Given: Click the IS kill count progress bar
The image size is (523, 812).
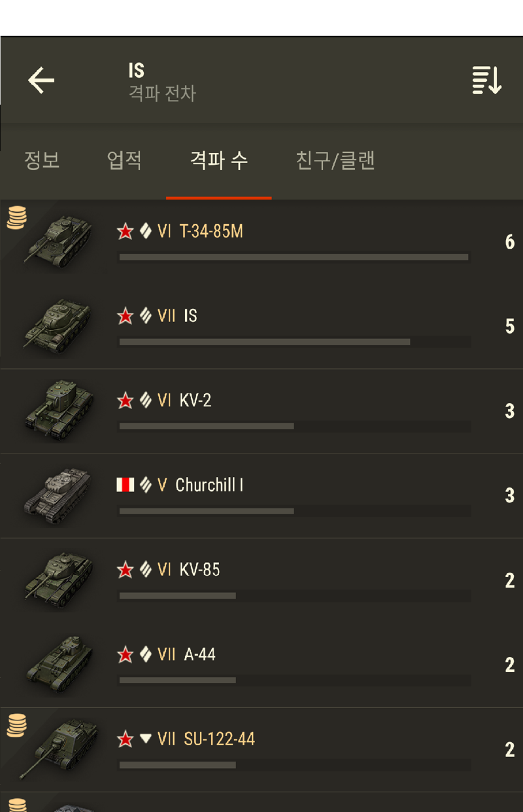Looking at the screenshot, I should coord(294,342).
